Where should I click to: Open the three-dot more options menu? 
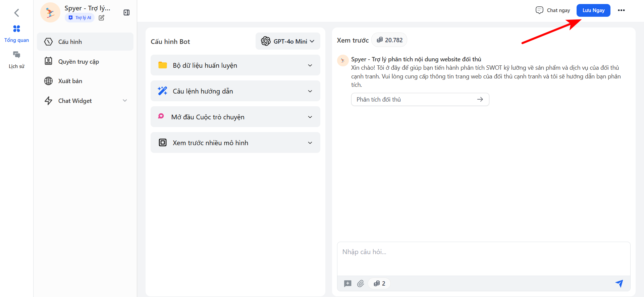[x=621, y=10]
